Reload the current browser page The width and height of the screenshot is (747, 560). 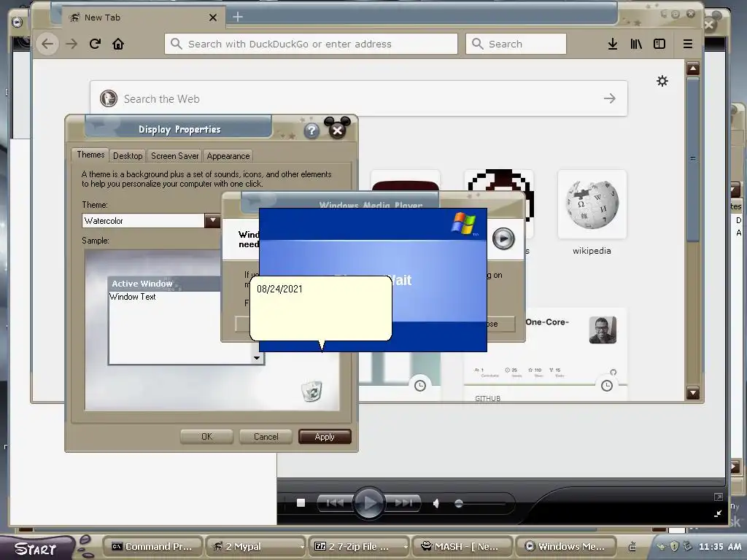point(95,44)
